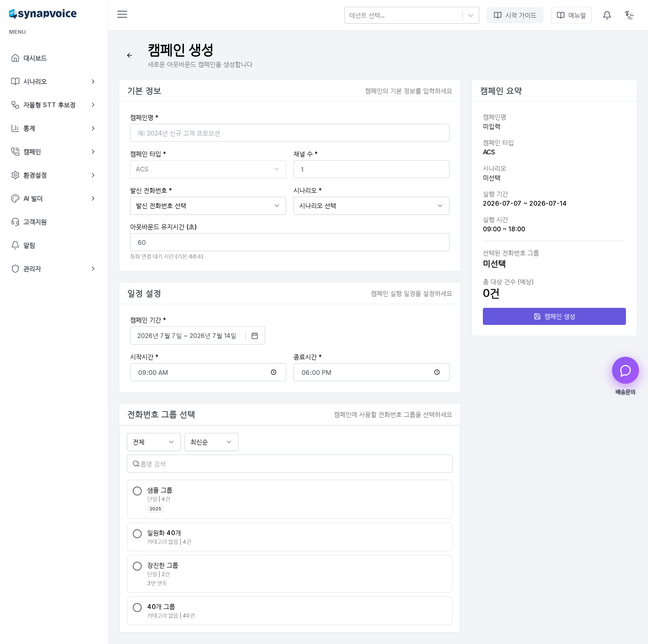Click the 3번 연속 text under 장진한 그룹
This screenshot has height=644, width=648.
(x=157, y=583)
